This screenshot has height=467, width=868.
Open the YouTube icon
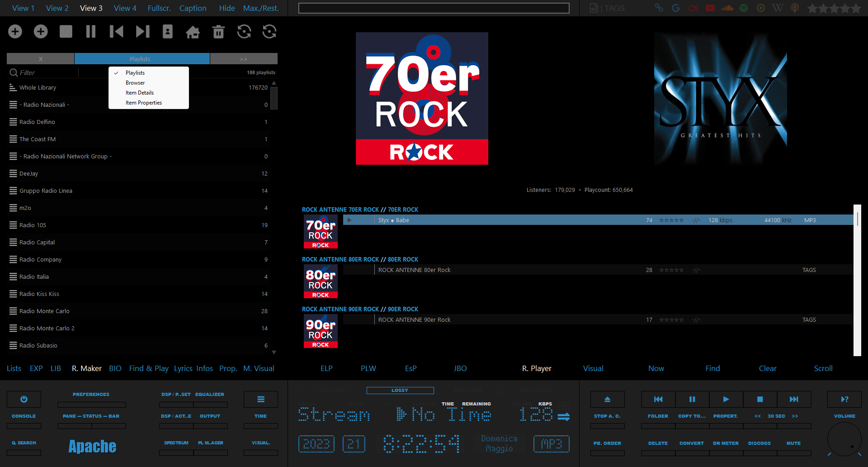click(x=710, y=8)
